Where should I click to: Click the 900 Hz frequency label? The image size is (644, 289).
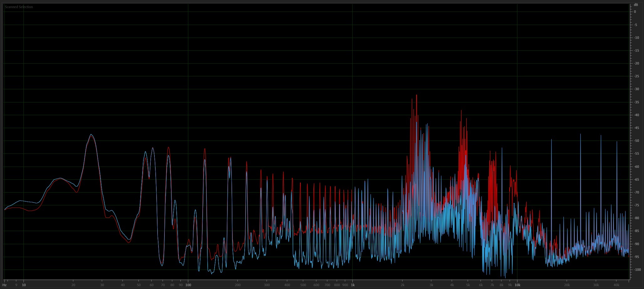(345, 285)
